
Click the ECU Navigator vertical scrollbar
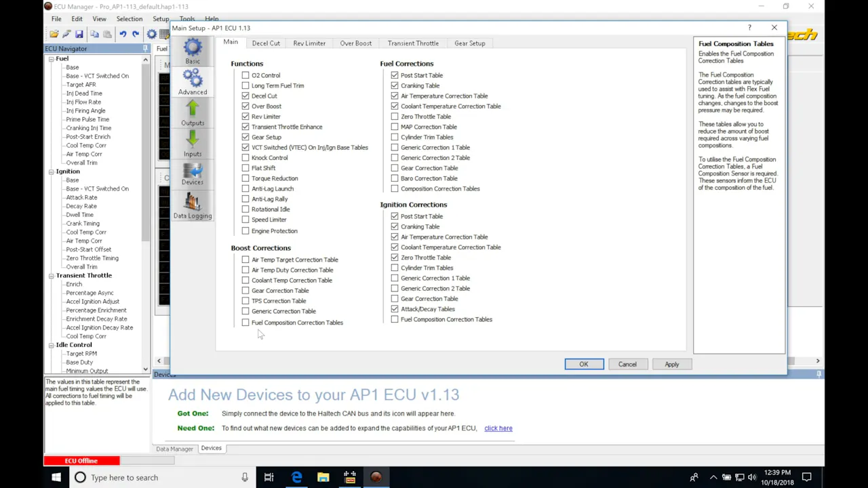(145, 203)
